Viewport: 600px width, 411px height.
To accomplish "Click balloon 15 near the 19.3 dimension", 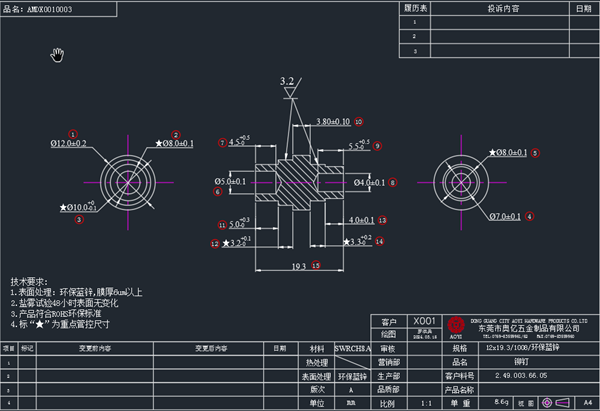I will coord(316,265).
